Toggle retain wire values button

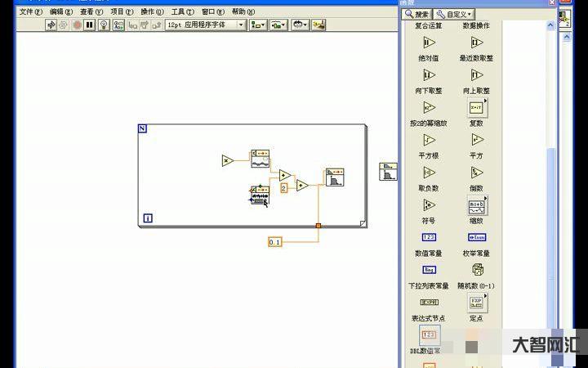118,25
